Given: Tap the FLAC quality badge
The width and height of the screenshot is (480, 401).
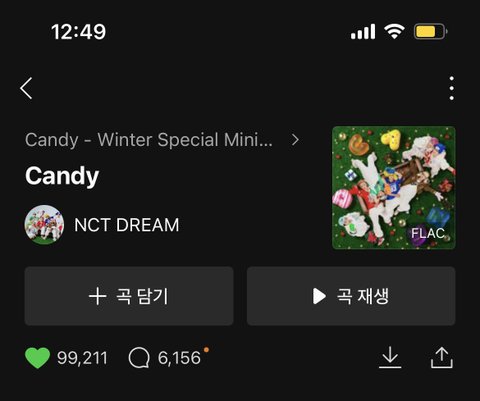Looking at the screenshot, I should tap(428, 233).
